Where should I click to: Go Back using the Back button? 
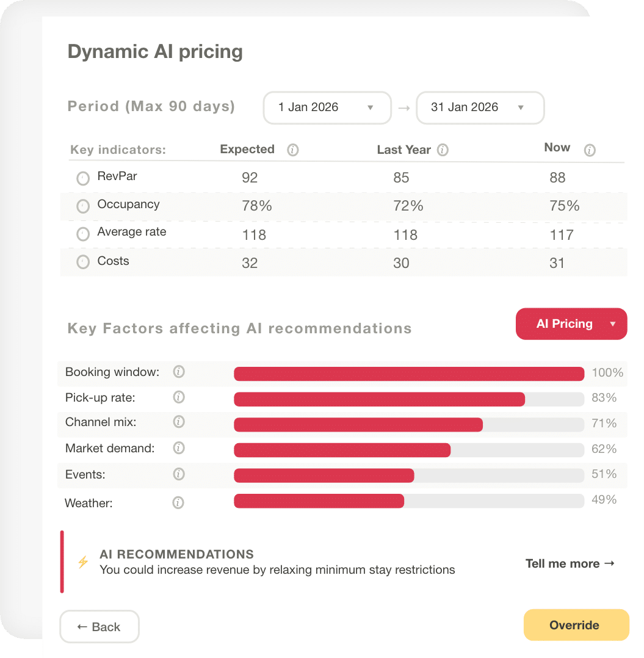(x=99, y=626)
